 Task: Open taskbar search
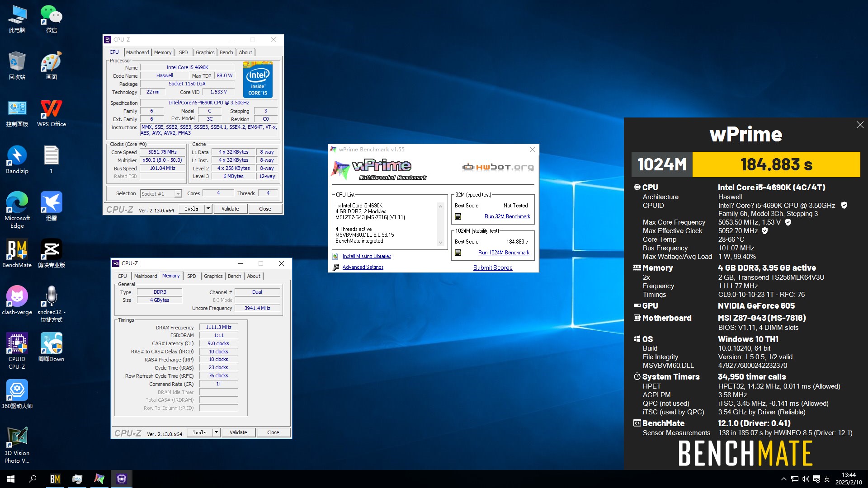coord(33,479)
